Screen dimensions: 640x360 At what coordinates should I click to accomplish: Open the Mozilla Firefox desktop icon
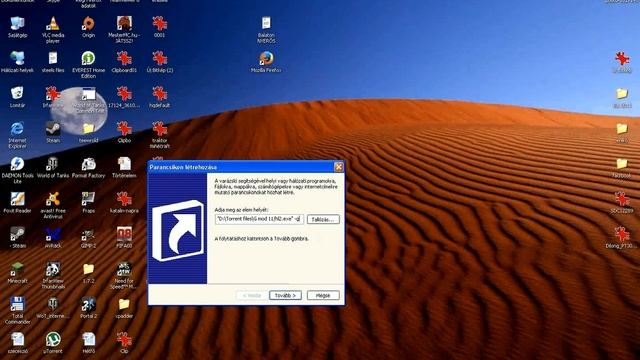pyautogui.click(x=266, y=59)
